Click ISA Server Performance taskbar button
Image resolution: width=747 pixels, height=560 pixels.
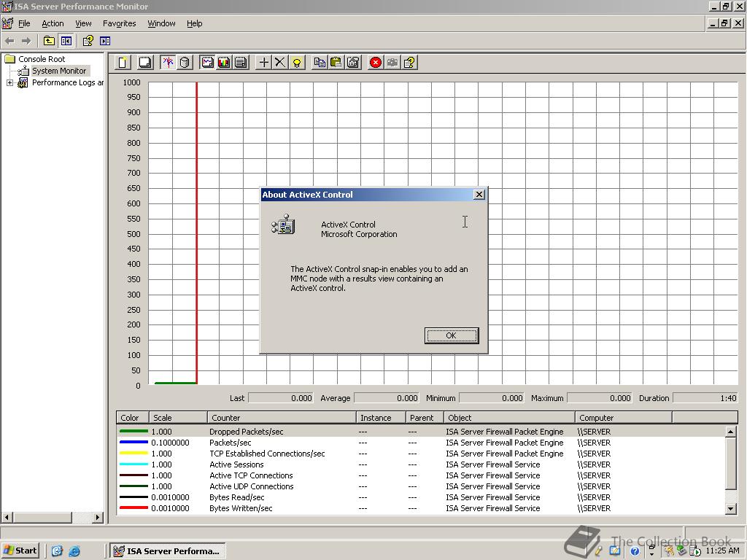(x=168, y=551)
